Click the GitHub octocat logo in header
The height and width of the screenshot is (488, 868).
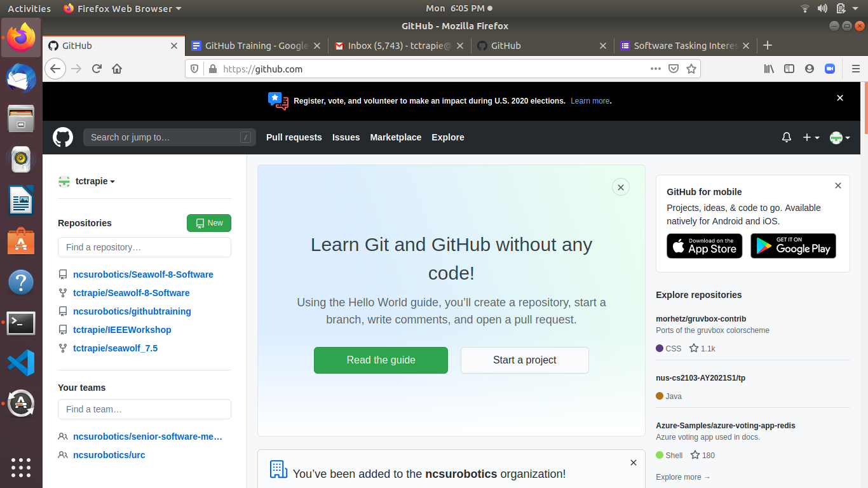63,137
